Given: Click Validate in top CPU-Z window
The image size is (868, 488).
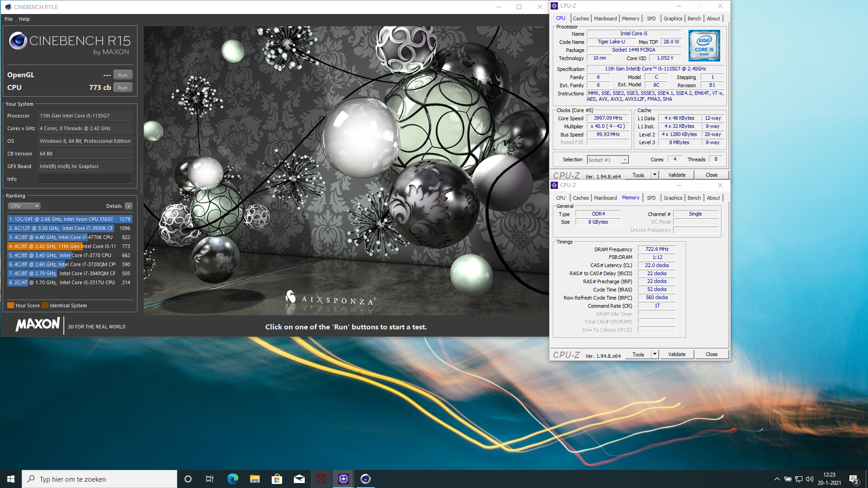Looking at the screenshot, I should coord(677,175).
